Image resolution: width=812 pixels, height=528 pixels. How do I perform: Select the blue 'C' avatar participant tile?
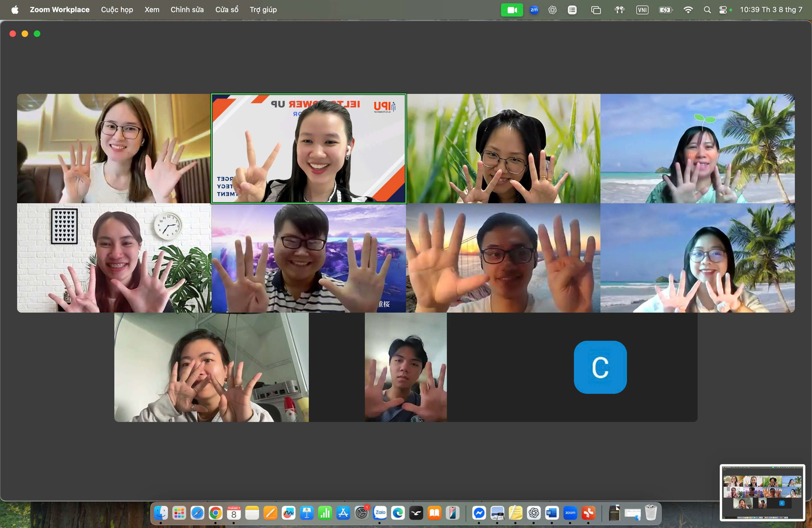point(600,367)
